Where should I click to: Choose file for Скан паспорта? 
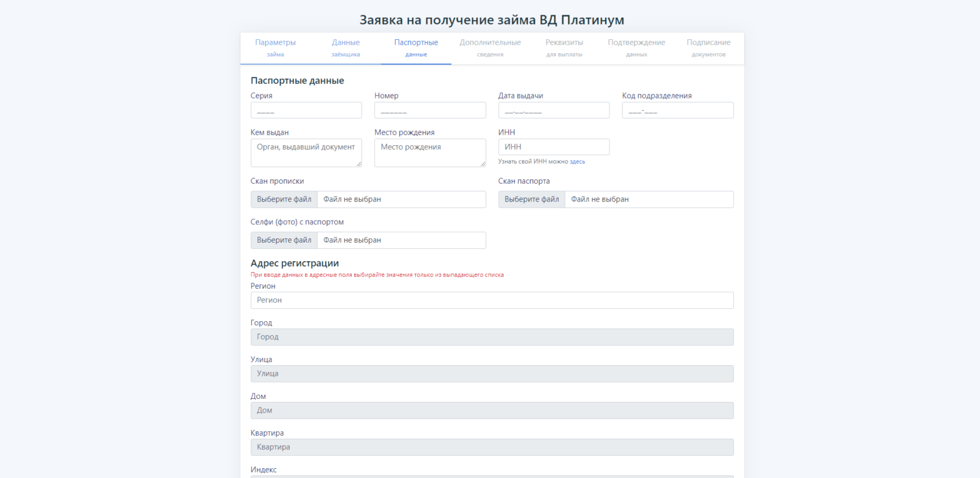coord(532,199)
